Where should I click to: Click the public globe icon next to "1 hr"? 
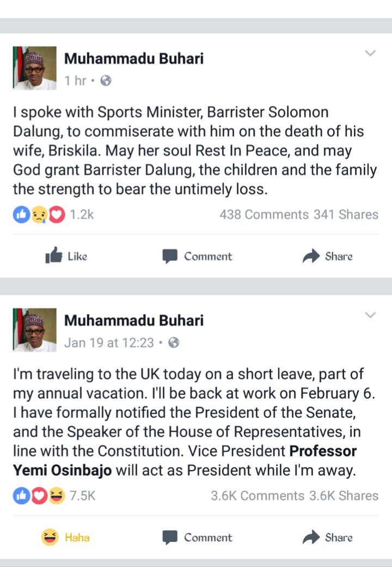click(x=106, y=81)
